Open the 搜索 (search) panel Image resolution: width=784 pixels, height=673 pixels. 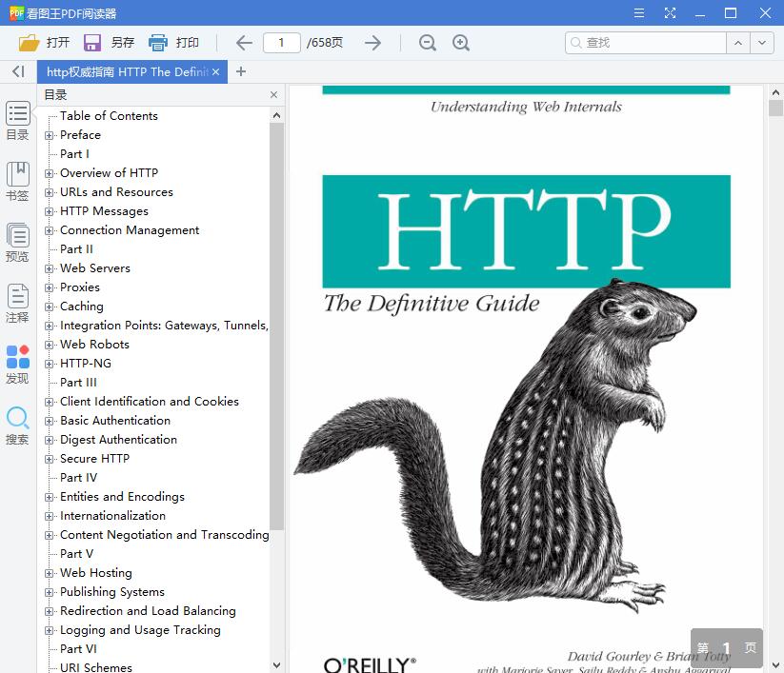coord(17,424)
